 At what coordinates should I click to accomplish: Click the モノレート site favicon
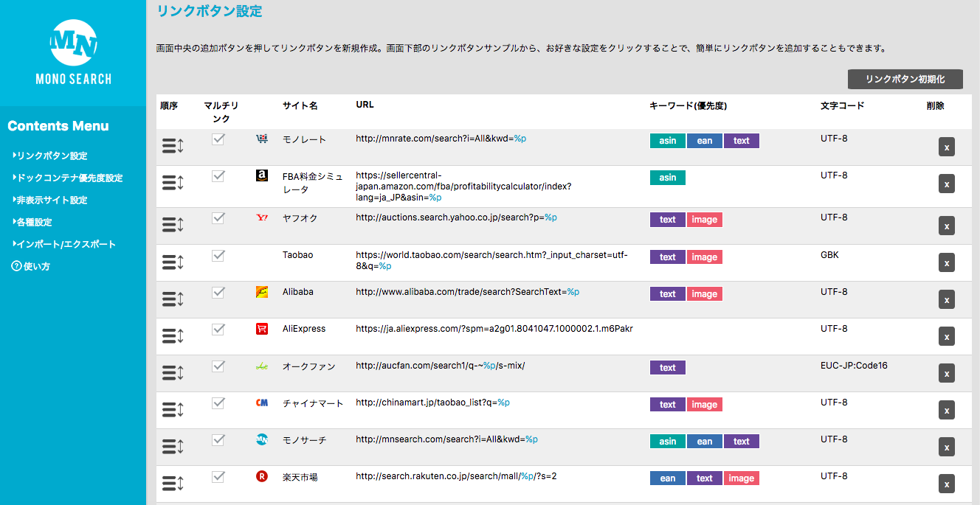261,139
